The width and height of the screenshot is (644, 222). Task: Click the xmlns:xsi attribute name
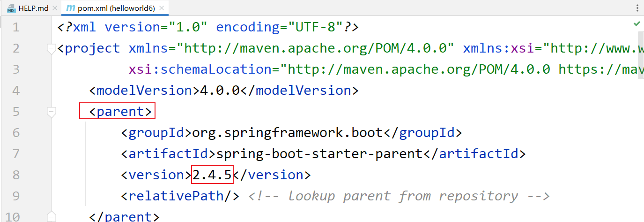499,48
